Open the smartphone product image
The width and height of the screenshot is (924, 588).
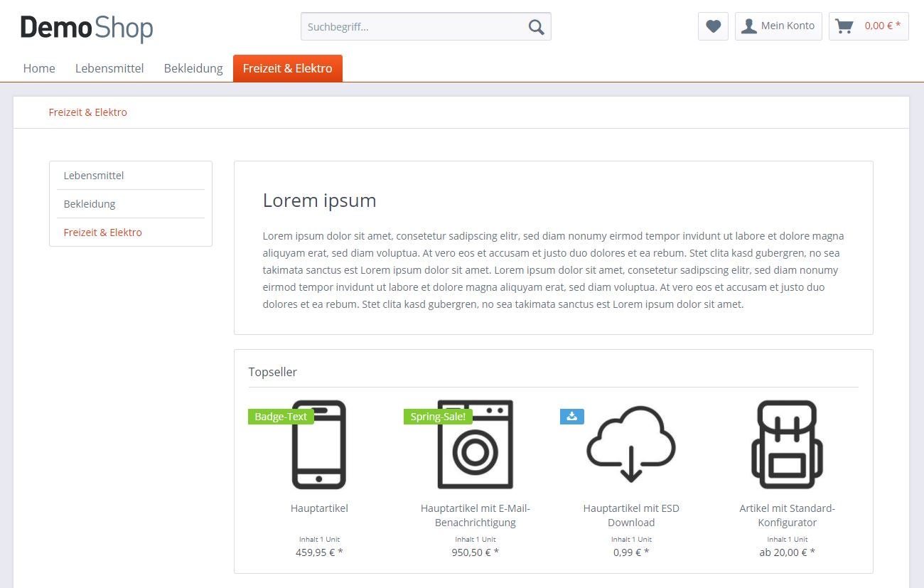319,444
